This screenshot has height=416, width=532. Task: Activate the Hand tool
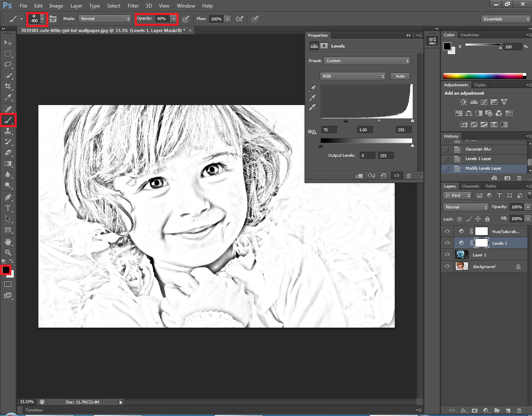[8, 242]
